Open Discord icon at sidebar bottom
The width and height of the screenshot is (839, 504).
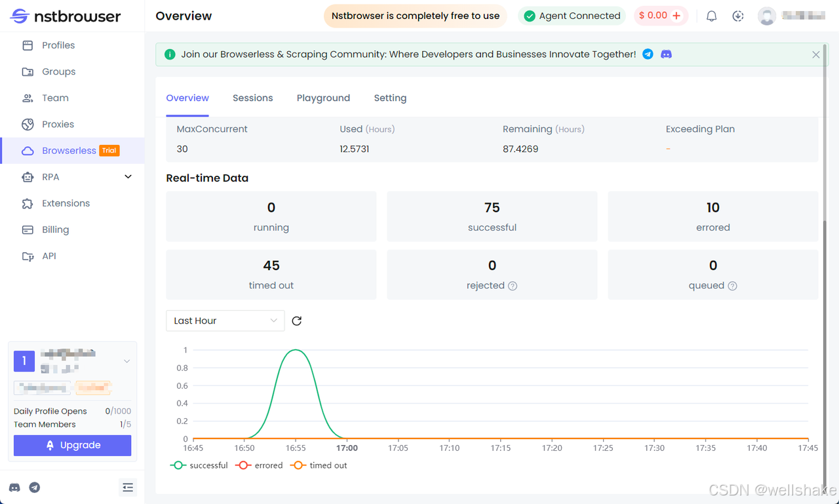(14, 488)
